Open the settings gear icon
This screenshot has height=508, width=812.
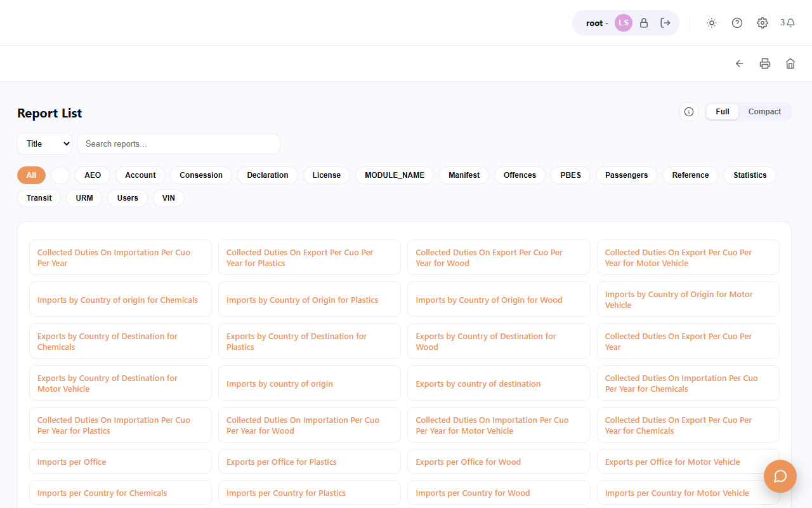763,23
